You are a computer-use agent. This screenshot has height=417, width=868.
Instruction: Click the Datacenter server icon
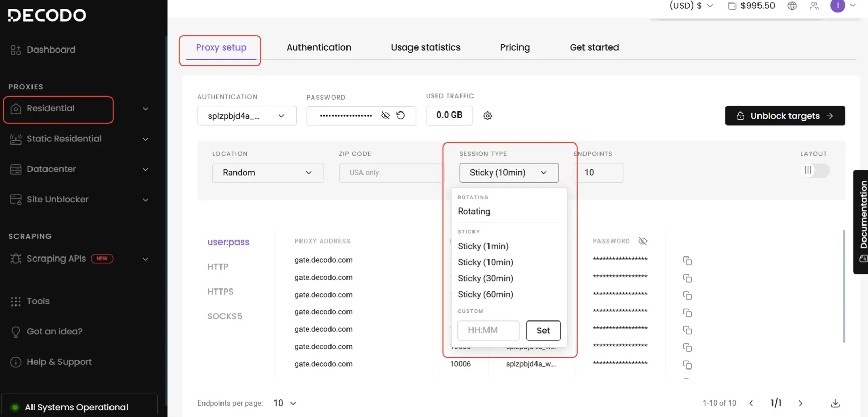click(x=15, y=169)
